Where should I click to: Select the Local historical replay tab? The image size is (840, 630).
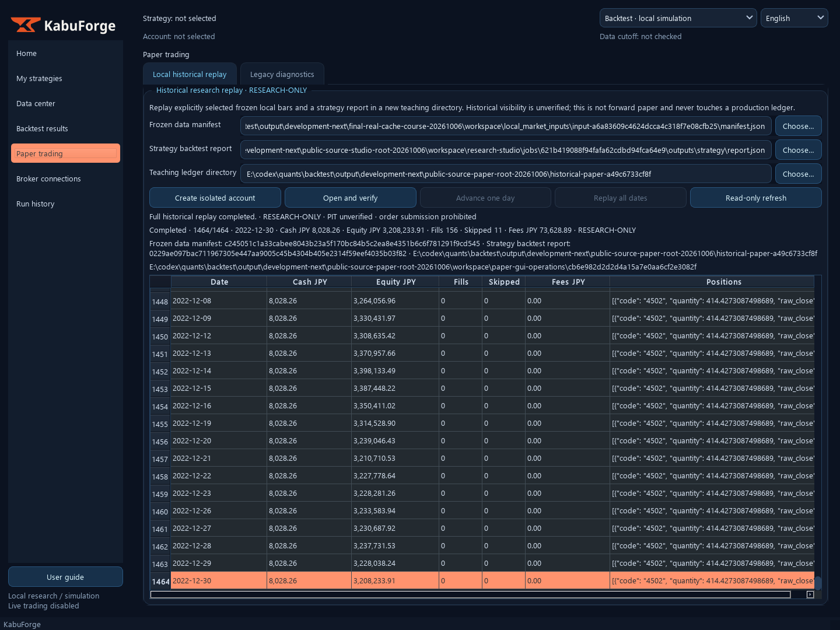pyautogui.click(x=190, y=74)
